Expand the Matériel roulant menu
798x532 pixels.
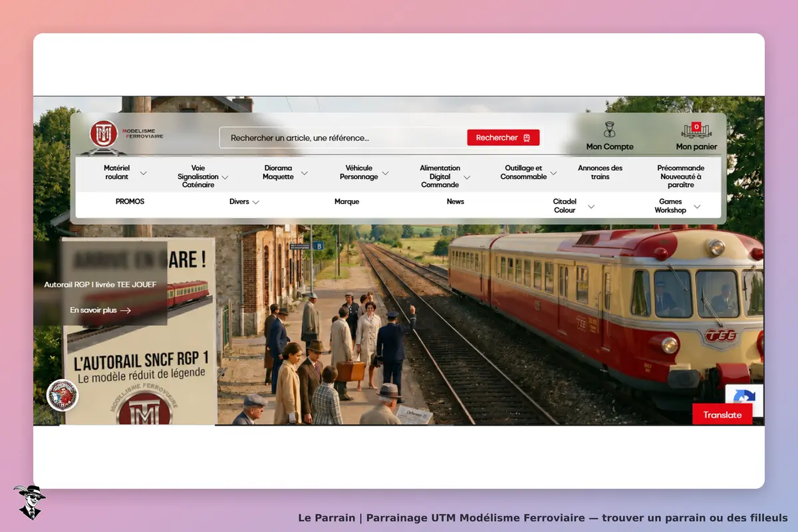[x=125, y=172]
